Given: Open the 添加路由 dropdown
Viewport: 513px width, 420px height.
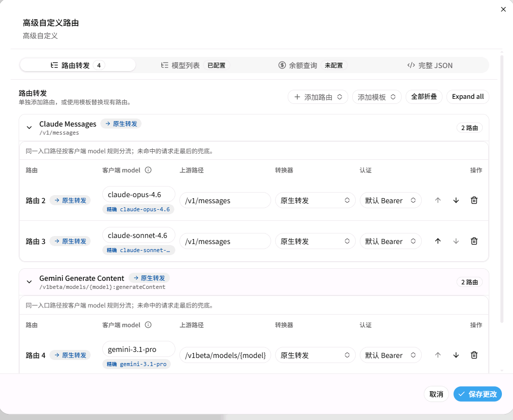Looking at the screenshot, I should tap(317, 97).
